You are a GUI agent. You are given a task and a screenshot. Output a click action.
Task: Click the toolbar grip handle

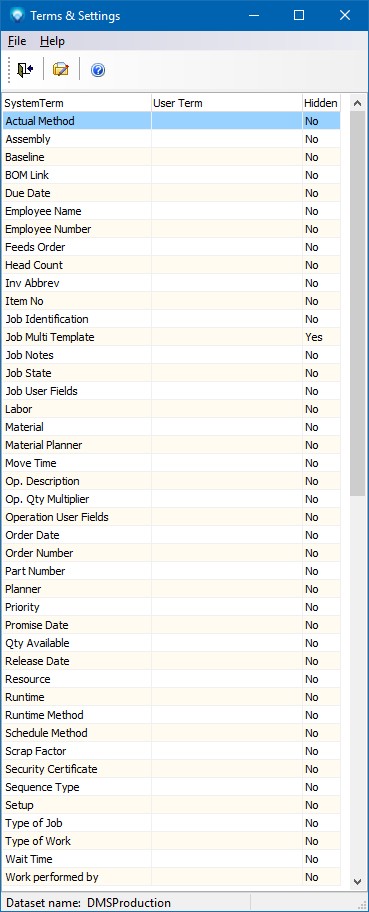(9, 70)
